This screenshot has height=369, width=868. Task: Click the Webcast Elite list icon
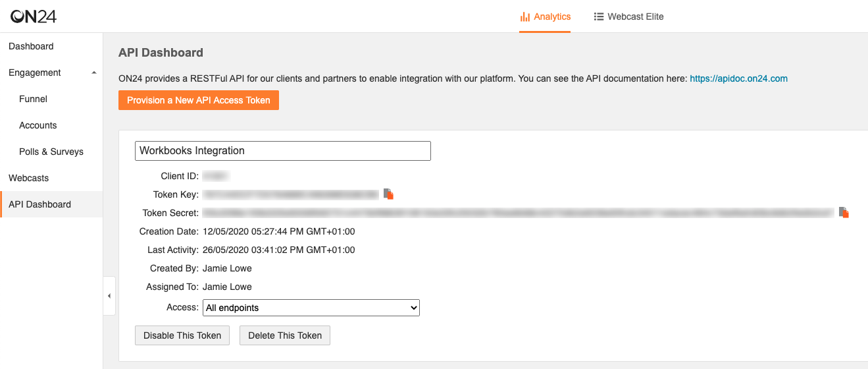tap(599, 16)
